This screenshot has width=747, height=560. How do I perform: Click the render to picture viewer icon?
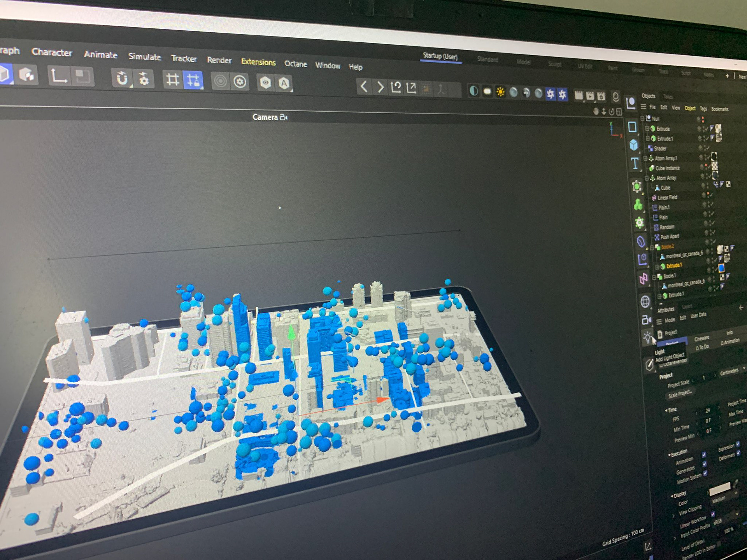[590, 96]
